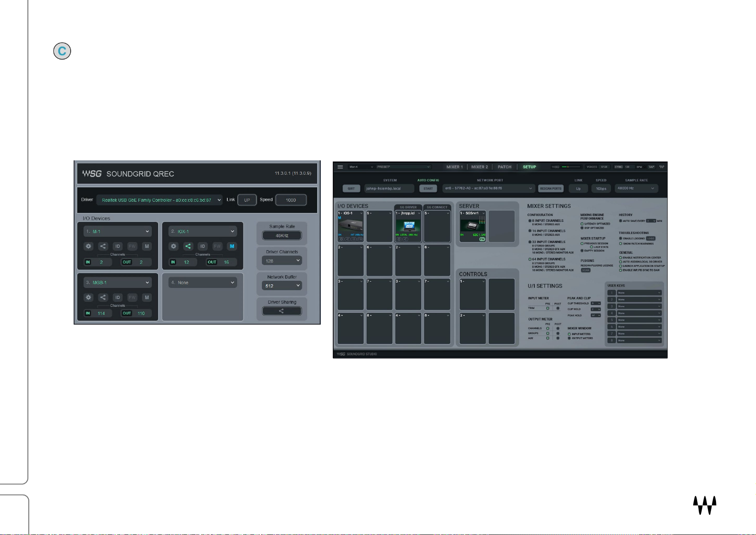Click Waves logo icon in Studio top bar
The height and width of the screenshot is (535, 756).
[x=662, y=167]
